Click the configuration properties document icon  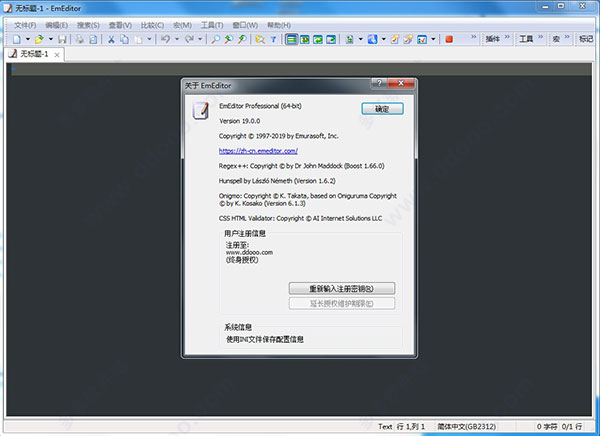pyautogui.click(x=349, y=39)
